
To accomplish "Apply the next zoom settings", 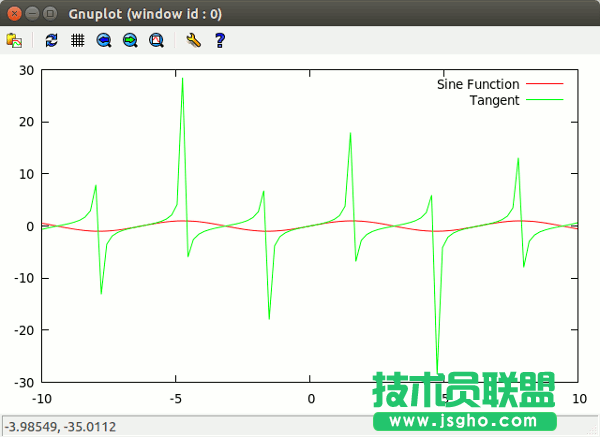I will [130, 40].
